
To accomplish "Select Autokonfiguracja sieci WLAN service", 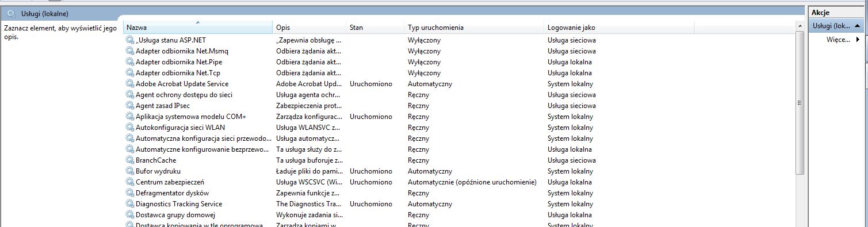I will tap(181, 128).
